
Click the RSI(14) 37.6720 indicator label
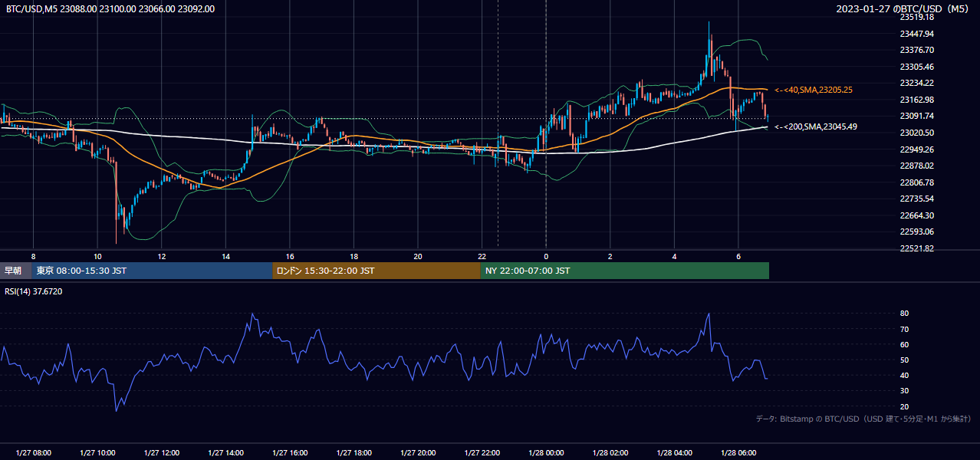point(35,291)
